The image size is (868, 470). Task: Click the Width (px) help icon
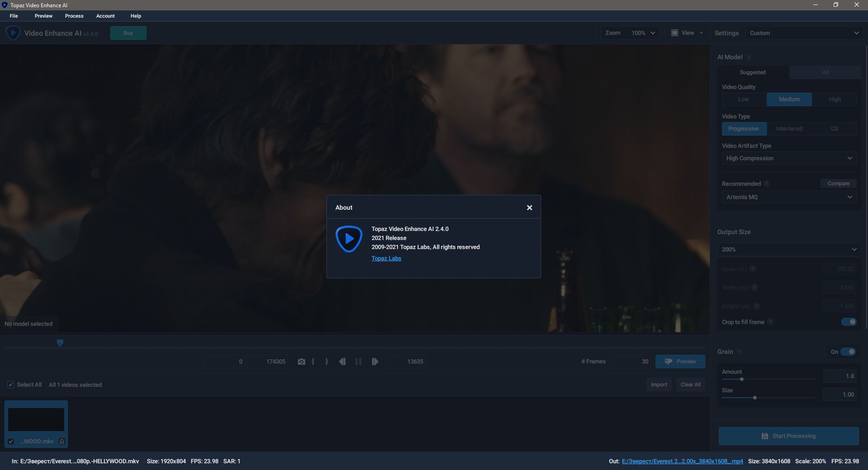click(x=755, y=287)
